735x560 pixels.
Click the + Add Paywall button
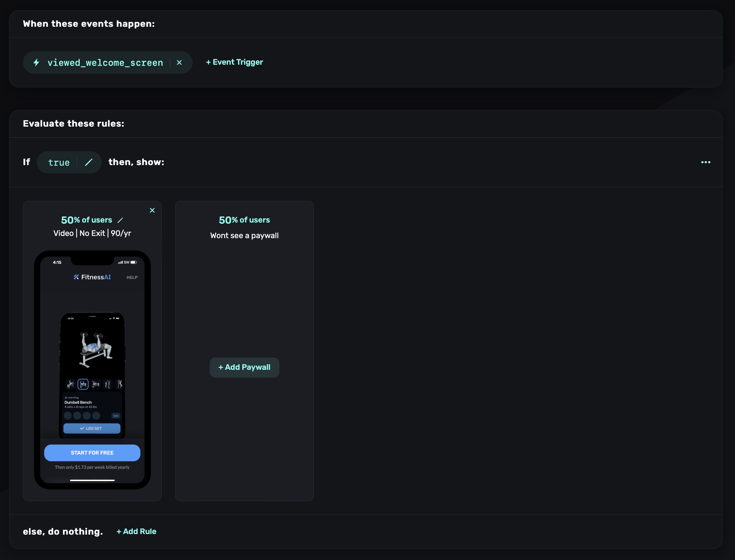[244, 367]
